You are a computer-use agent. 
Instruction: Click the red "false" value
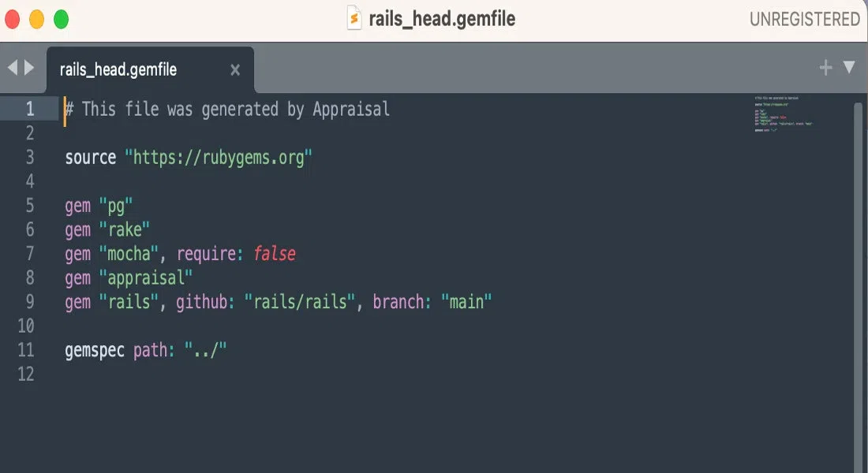click(x=275, y=253)
